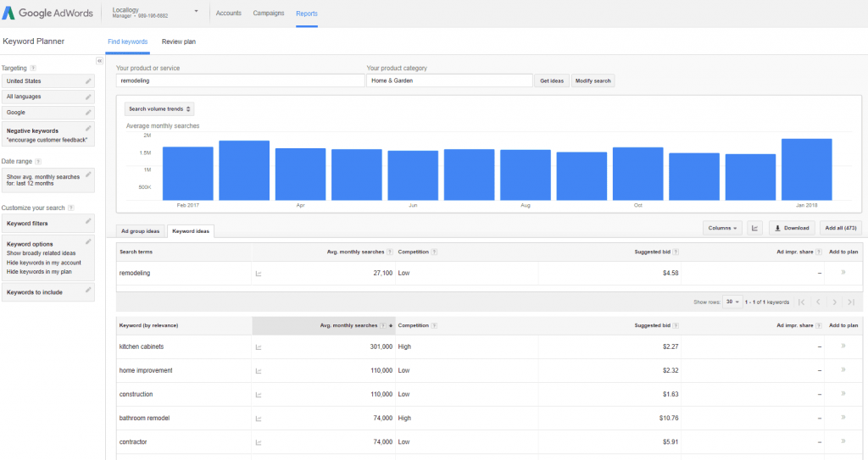Image resolution: width=868 pixels, height=460 pixels.
Task: Add remodeling search term to plan
Action: coord(843,273)
